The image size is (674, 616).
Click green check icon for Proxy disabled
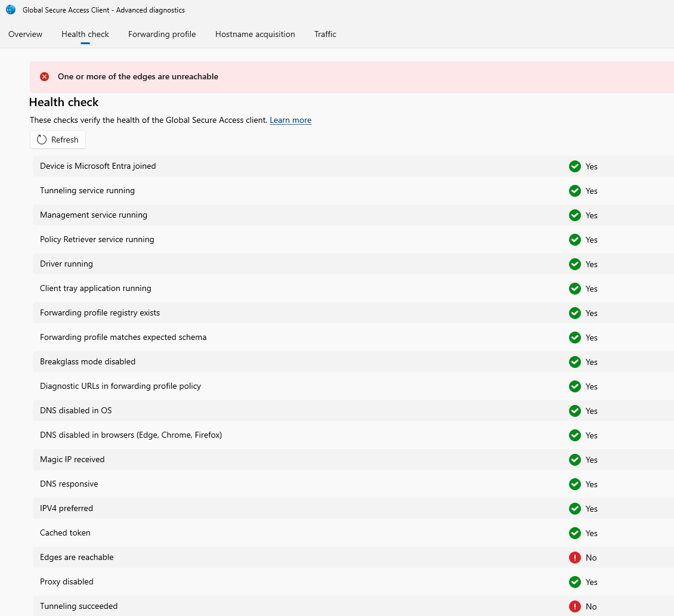pos(574,582)
